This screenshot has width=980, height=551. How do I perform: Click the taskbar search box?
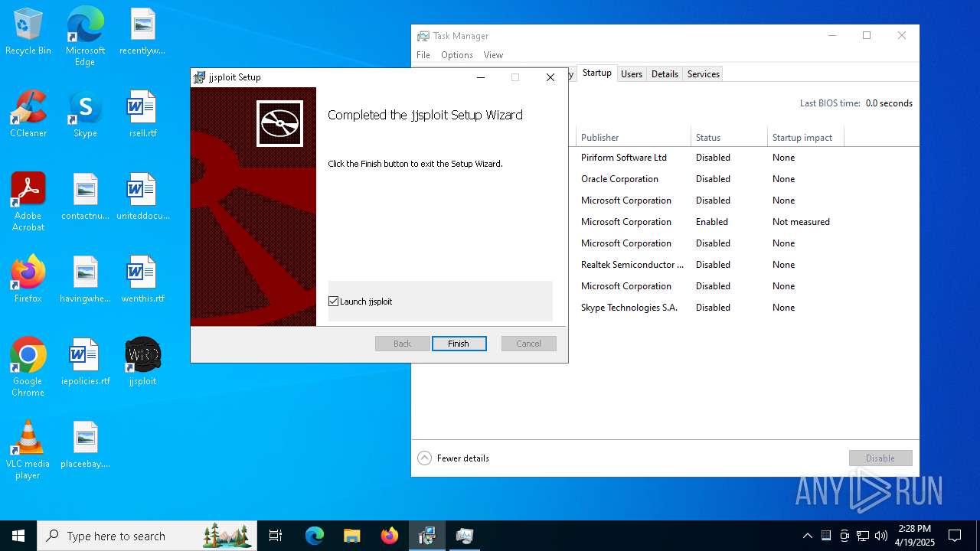point(147,536)
